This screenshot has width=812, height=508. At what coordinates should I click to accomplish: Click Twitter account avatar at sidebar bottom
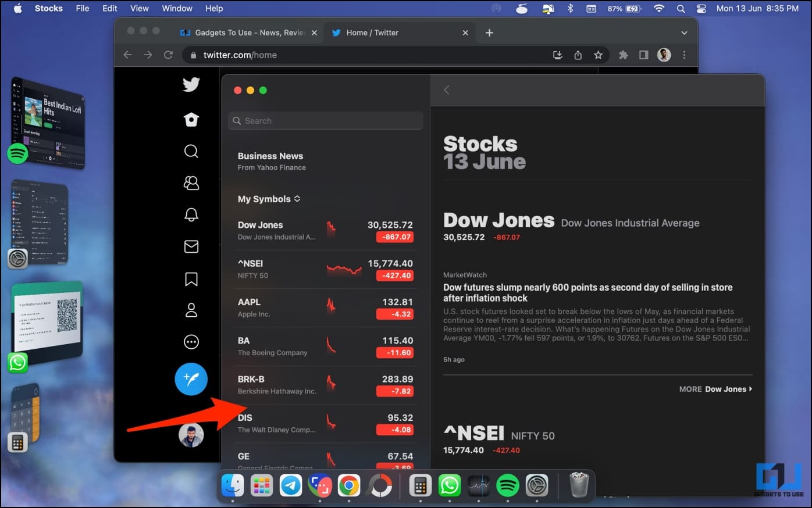pyautogui.click(x=191, y=435)
